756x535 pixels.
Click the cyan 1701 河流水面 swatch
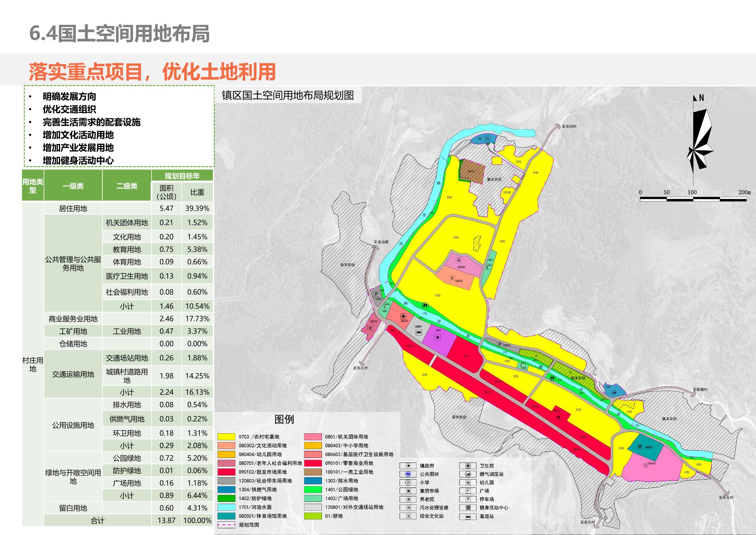[x=226, y=507]
